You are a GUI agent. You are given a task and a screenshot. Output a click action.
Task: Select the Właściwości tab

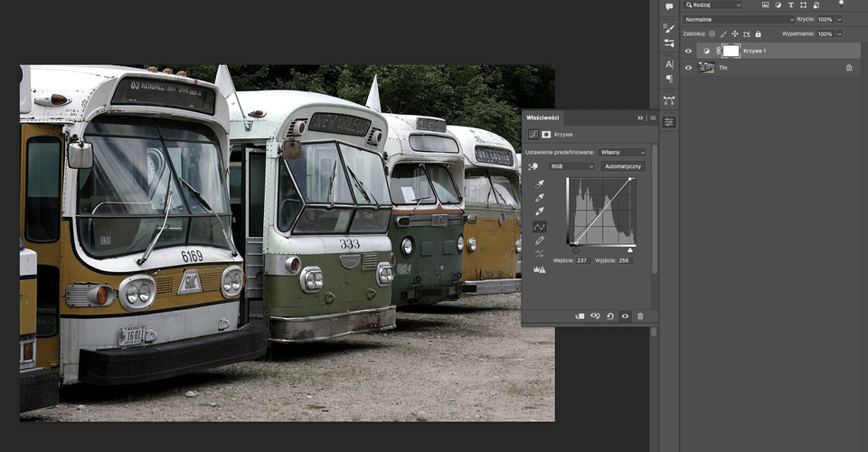click(x=542, y=118)
